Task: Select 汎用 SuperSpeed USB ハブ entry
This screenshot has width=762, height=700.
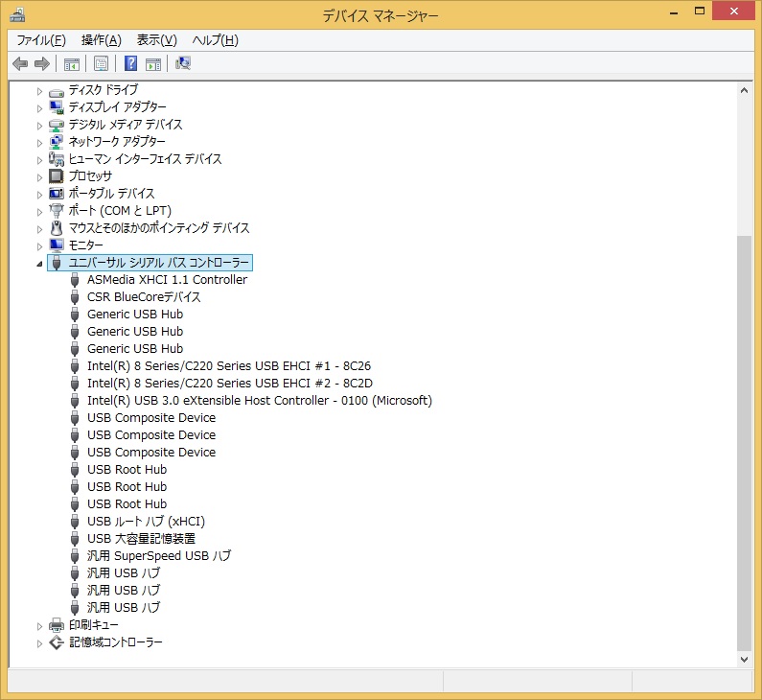Action: [x=159, y=556]
